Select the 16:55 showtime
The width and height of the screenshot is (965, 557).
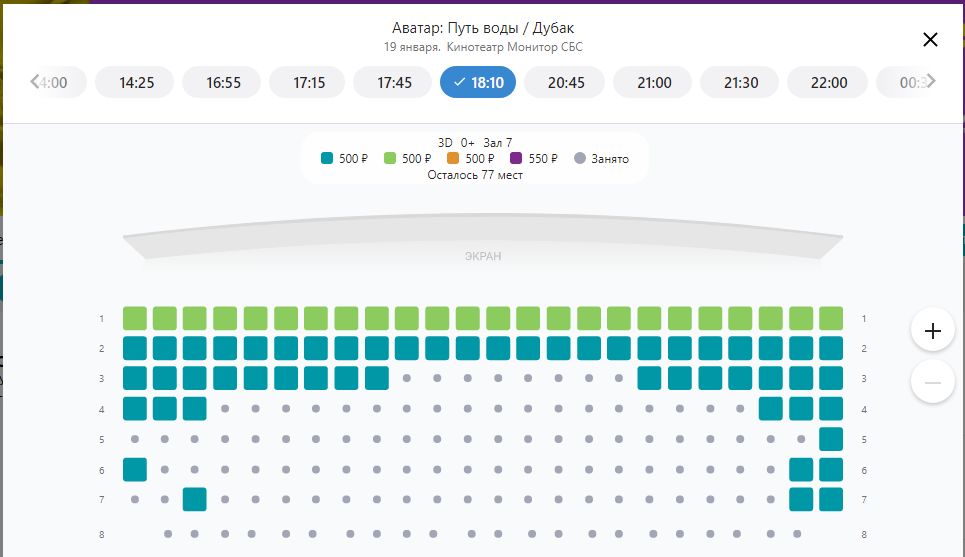(223, 83)
